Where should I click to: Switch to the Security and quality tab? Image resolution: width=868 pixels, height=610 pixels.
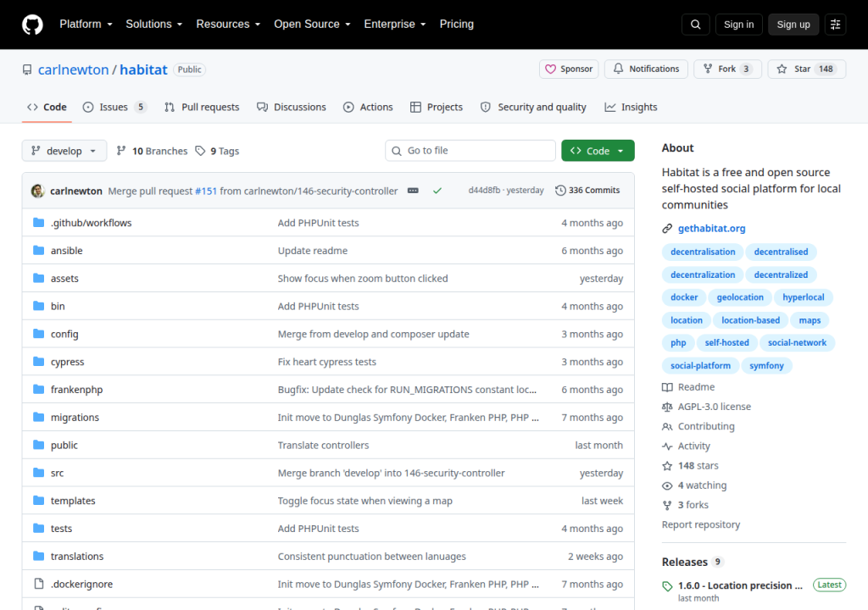click(534, 108)
